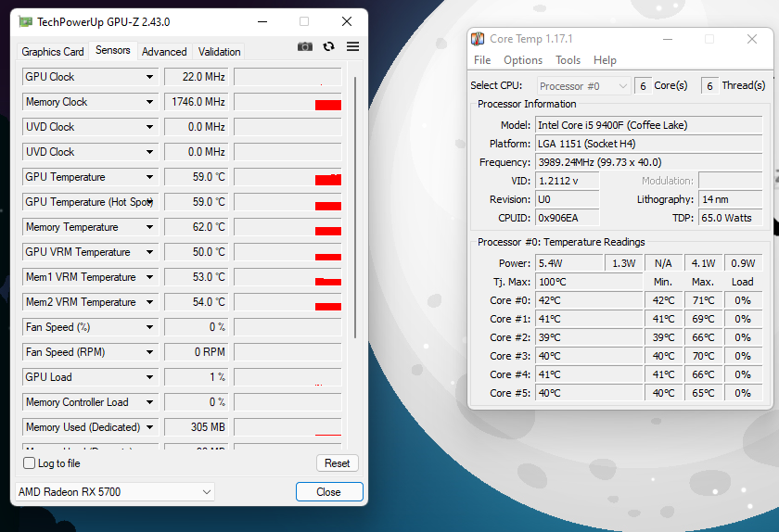Enable the Log to file checkbox

point(30,463)
